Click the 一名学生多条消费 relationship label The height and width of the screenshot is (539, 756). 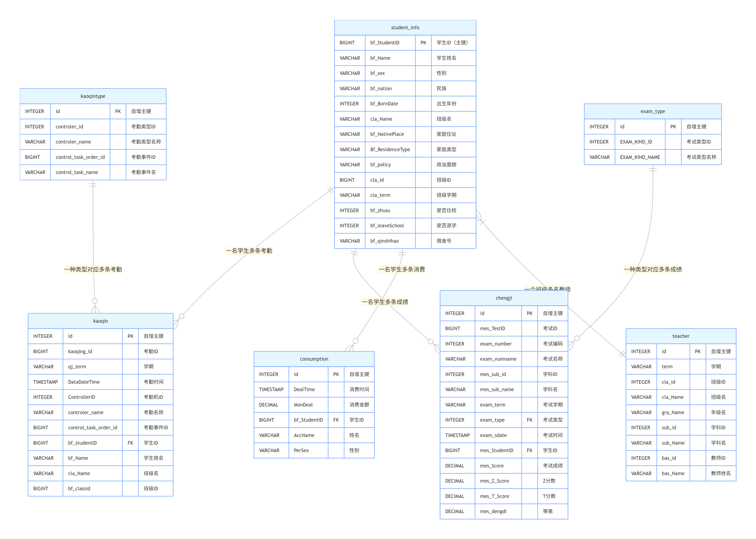click(x=402, y=270)
